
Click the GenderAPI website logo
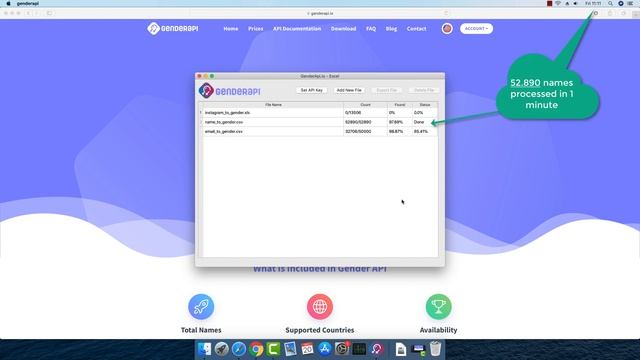[173, 29]
